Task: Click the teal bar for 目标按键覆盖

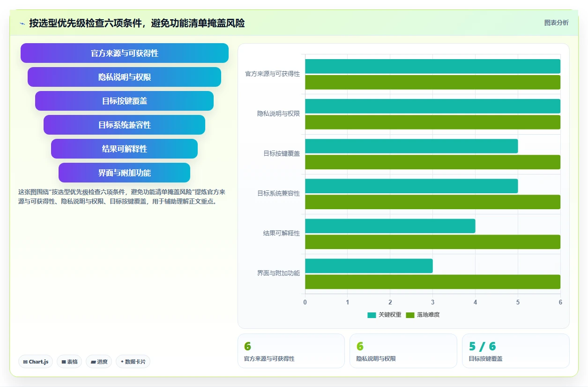Action: [x=411, y=146]
